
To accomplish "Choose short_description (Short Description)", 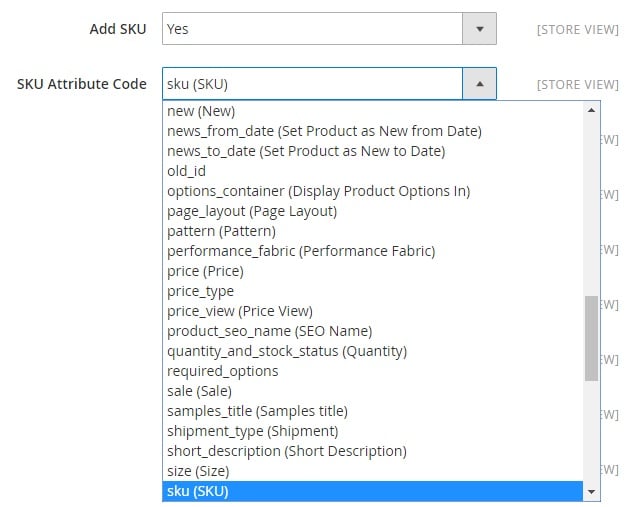I will click(x=373, y=451).
